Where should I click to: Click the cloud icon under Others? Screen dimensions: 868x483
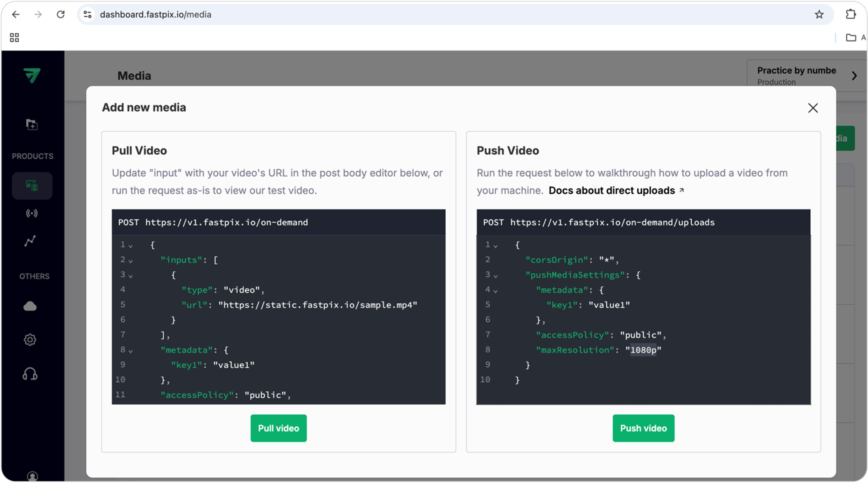pyautogui.click(x=30, y=306)
